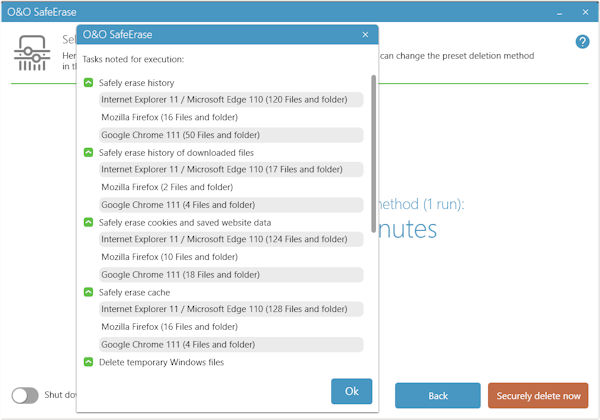Click the shredder settings icon in header

tap(32, 53)
